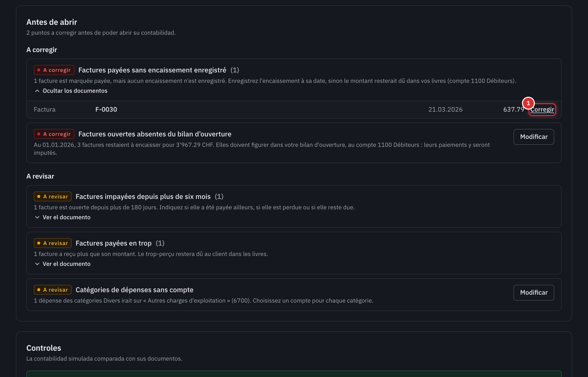Click the Factura label in document row
The width and height of the screenshot is (588, 377).
tap(44, 109)
